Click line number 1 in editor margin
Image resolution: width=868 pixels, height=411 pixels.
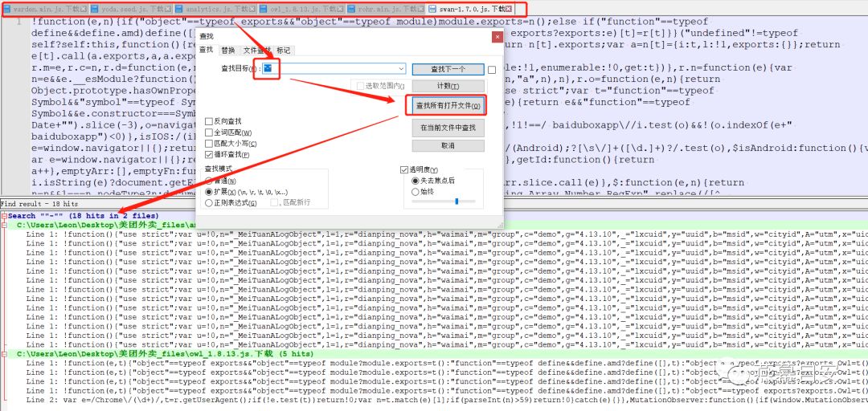19,22
